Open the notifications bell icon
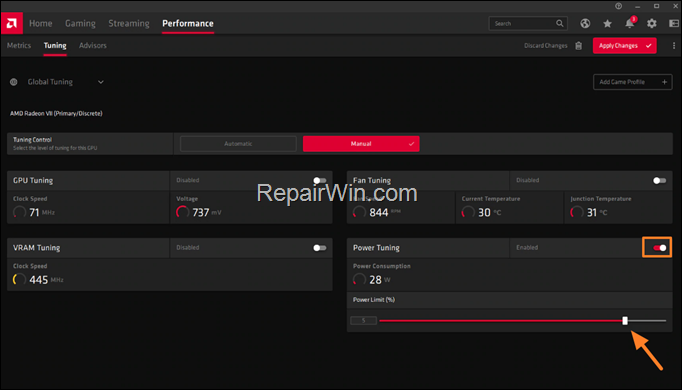This screenshot has height=390, width=682. 629,23
